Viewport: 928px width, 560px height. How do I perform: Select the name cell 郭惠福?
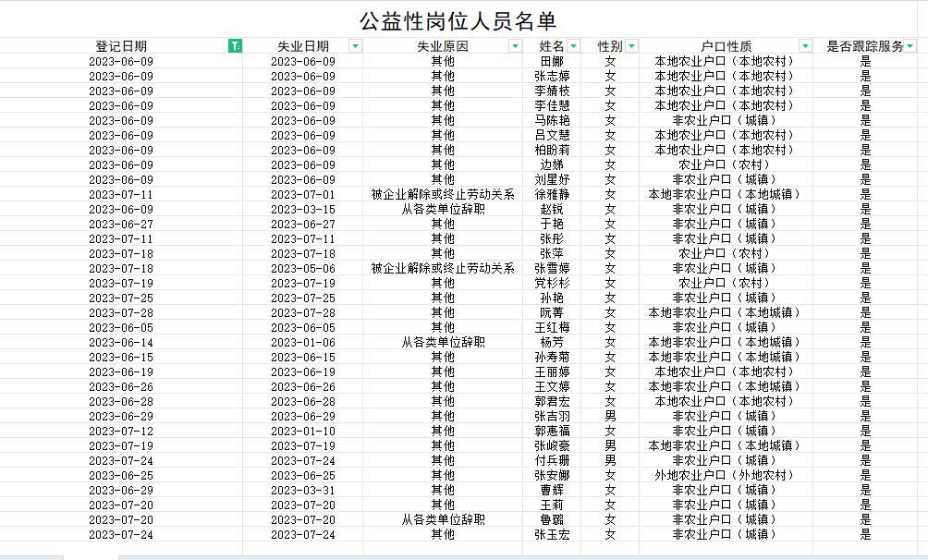[552, 432]
